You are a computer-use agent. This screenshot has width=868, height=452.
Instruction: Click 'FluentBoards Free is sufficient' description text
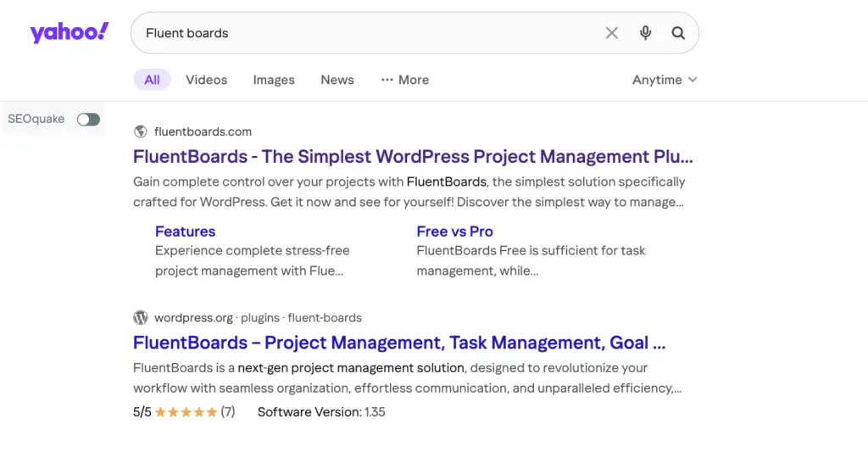coord(531,260)
